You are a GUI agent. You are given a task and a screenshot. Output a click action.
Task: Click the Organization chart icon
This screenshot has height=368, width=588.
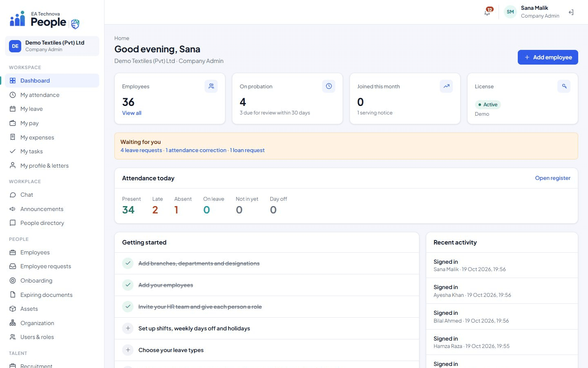pos(13,323)
